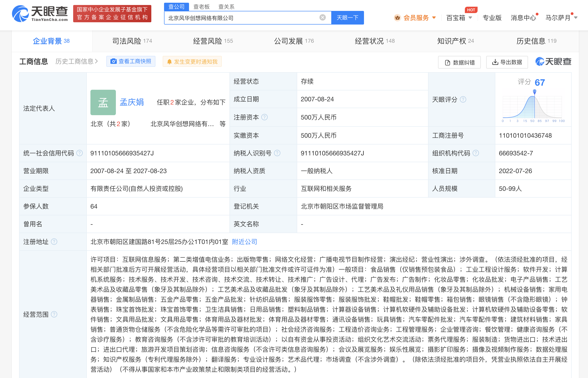
Task: Switch to the 查老板 search tab
Action: point(201,7)
